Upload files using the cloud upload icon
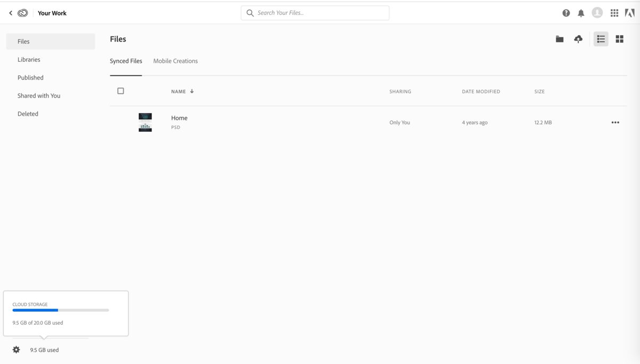 [578, 39]
